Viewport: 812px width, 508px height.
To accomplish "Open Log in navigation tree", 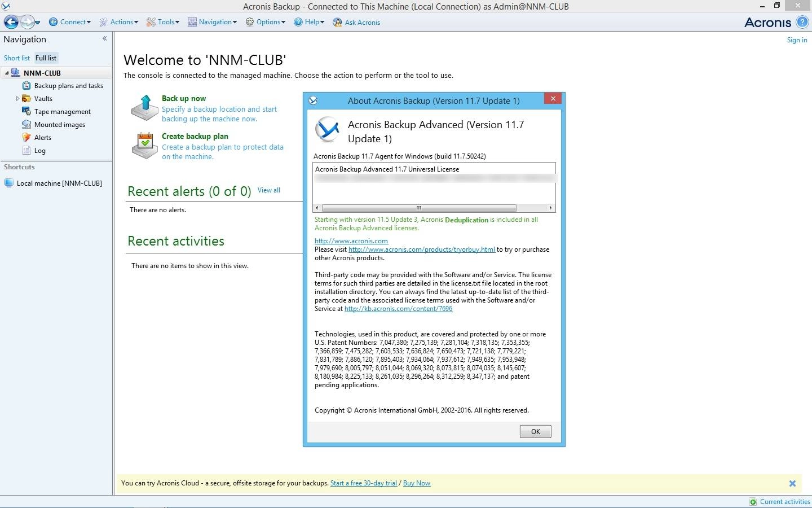I will 40,151.
